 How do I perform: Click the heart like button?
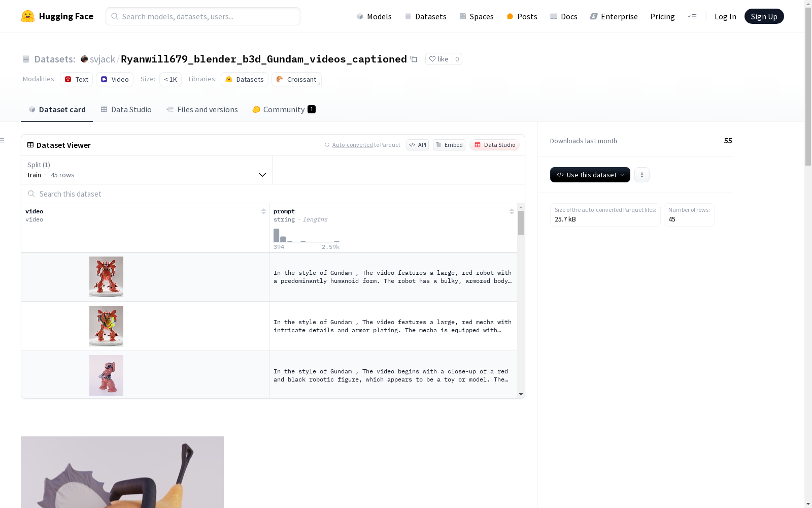tap(438, 59)
